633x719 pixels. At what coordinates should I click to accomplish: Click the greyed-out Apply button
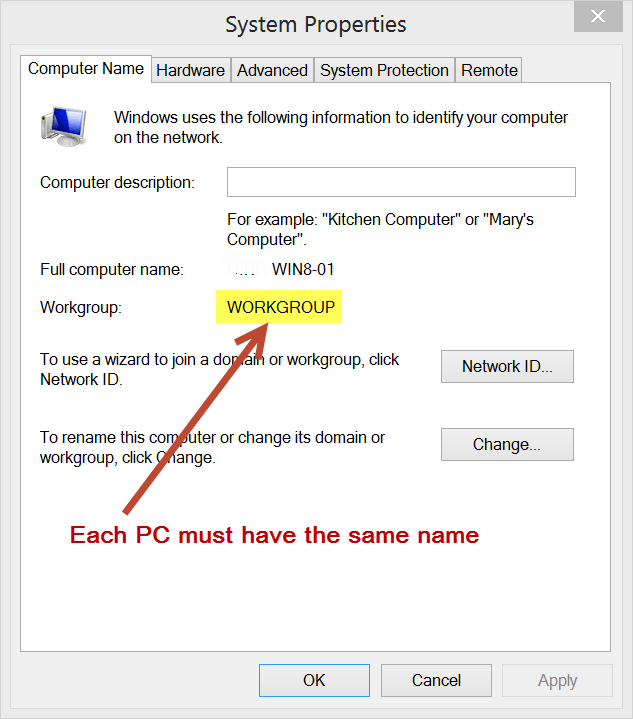557,680
